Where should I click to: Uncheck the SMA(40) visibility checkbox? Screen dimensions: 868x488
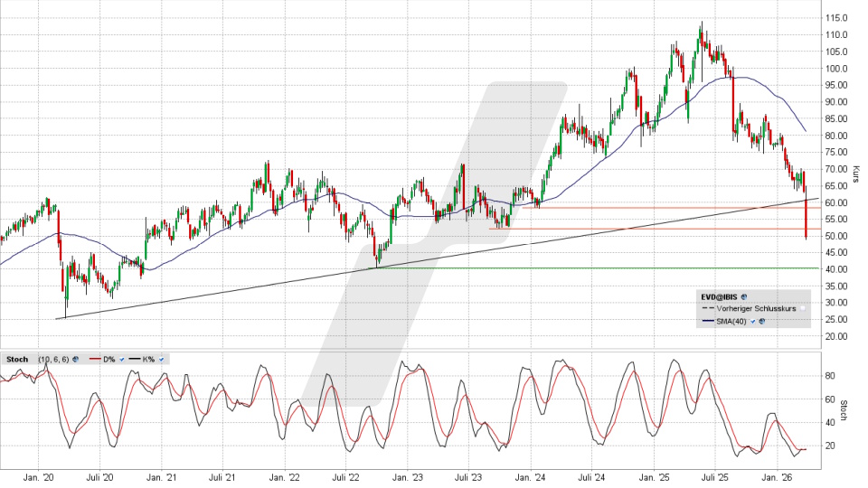(753, 321)
